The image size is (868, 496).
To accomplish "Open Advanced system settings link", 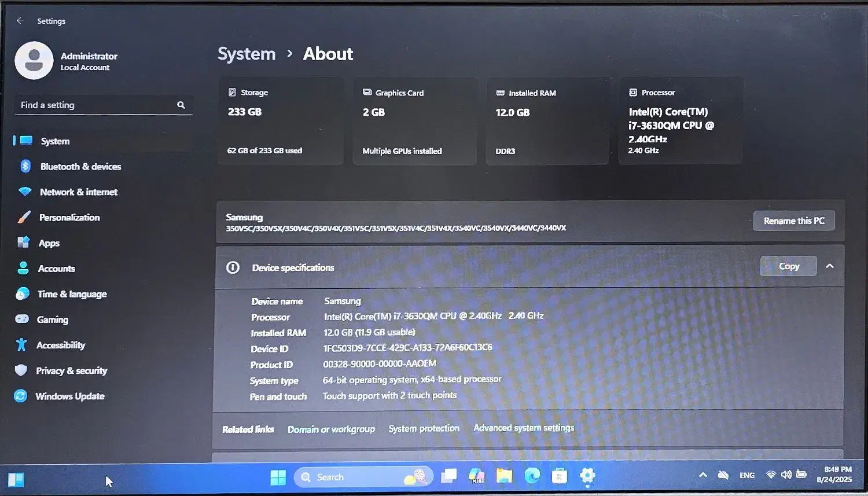I will [523, 428].
